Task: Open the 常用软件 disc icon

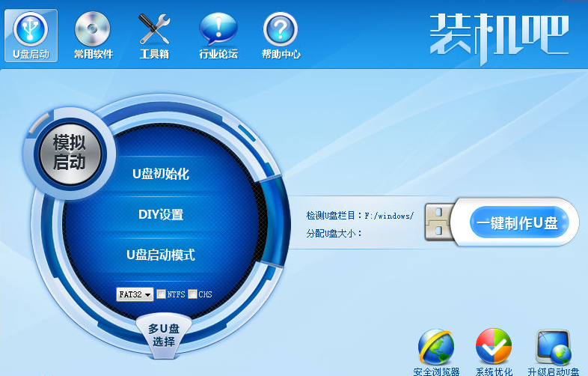Action: pos(93,36)
